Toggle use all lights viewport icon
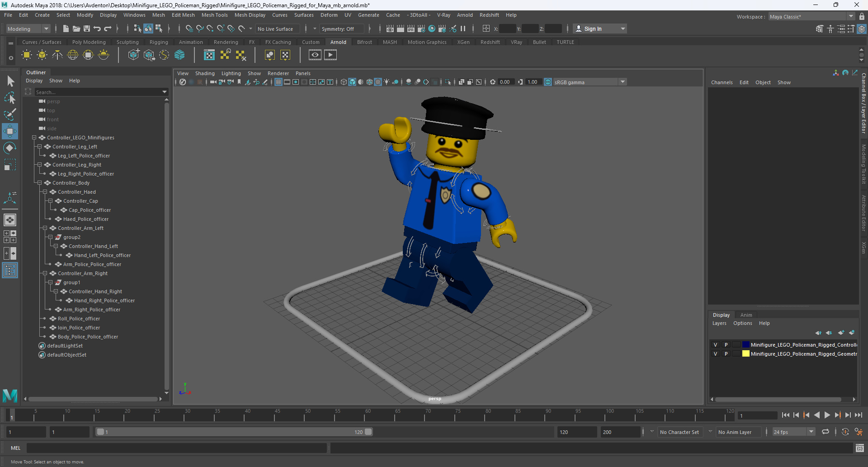Image resolution: width=868 pixels, height=467 pixels. tap(387, 82)
